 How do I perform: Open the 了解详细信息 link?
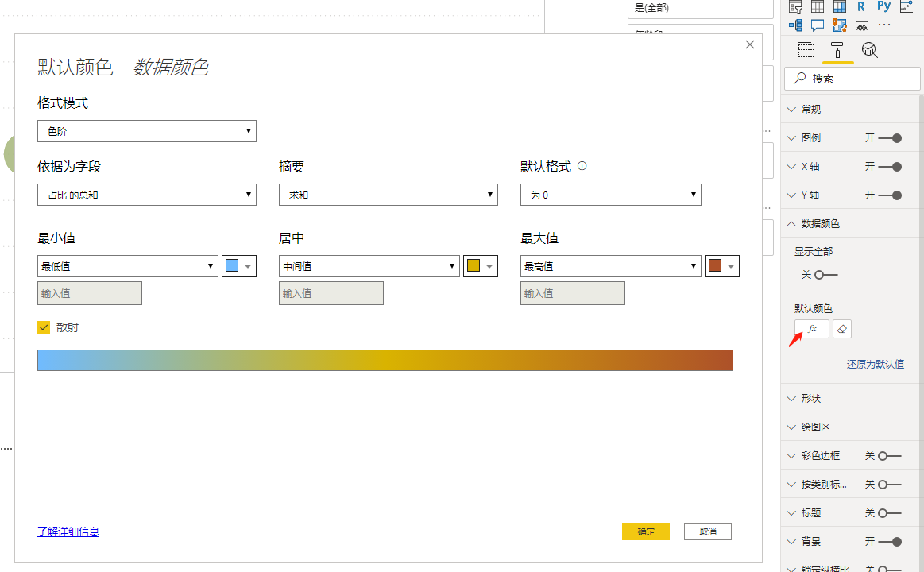click(68, 531)
